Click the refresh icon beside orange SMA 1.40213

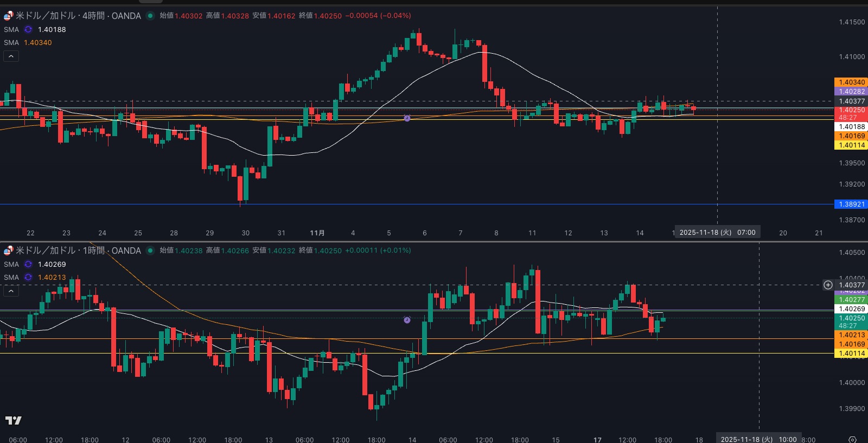coord(28,278)
